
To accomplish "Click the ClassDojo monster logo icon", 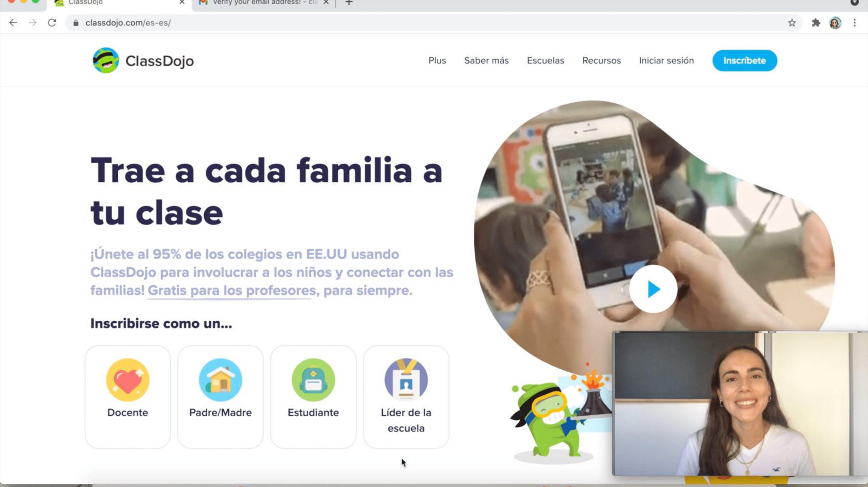I will point(106,60).
